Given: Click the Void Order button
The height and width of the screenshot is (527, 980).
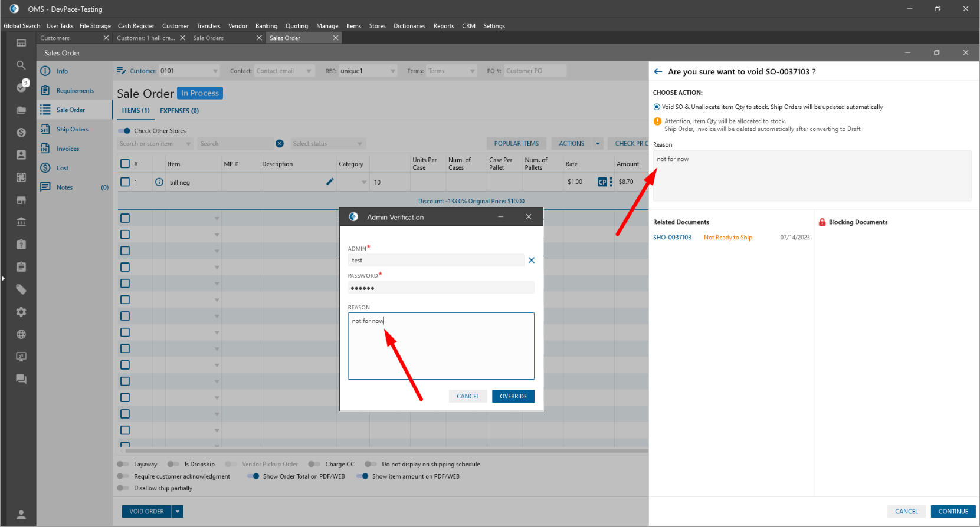Looking at the screenshot, I should click(x=146, y=512).
